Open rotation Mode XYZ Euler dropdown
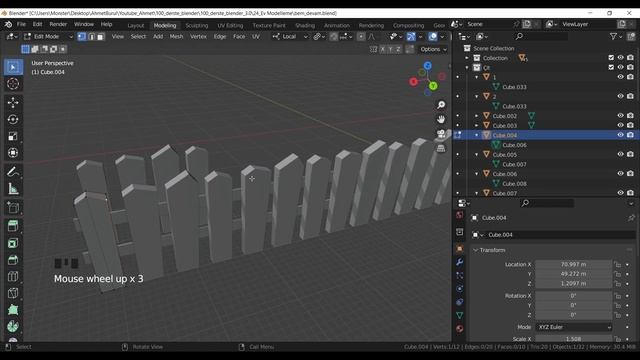 (574, 327)
